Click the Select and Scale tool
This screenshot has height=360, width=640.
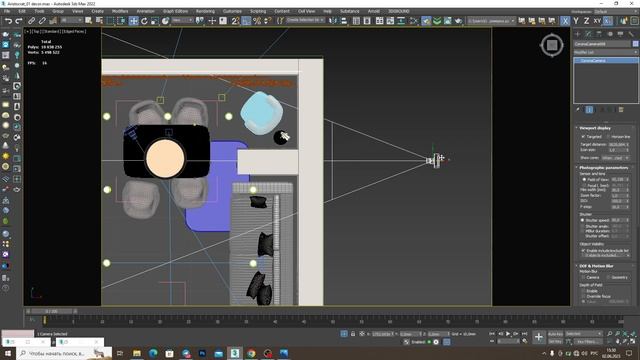(x=155, y=21)
